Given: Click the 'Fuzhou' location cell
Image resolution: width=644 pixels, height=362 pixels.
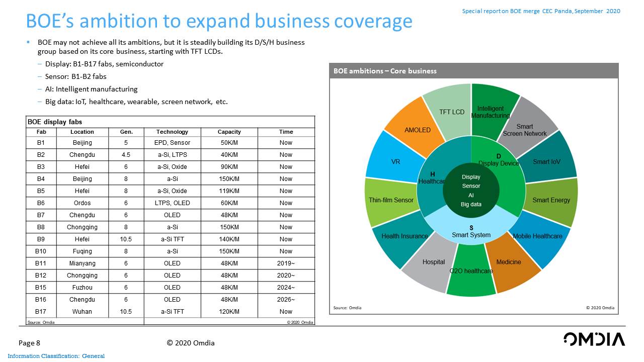Looking at the screenshot, I should pos(82,288).
